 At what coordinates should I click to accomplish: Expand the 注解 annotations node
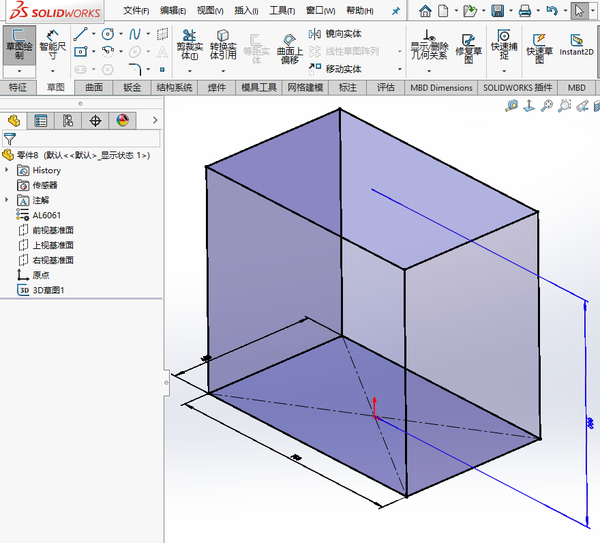7,199
